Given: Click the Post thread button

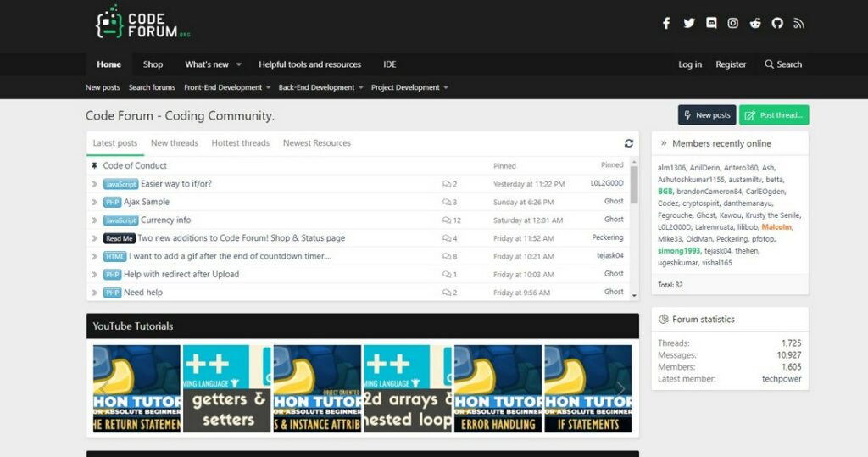Looking at the screenshot, I should [x=774, y=115].
